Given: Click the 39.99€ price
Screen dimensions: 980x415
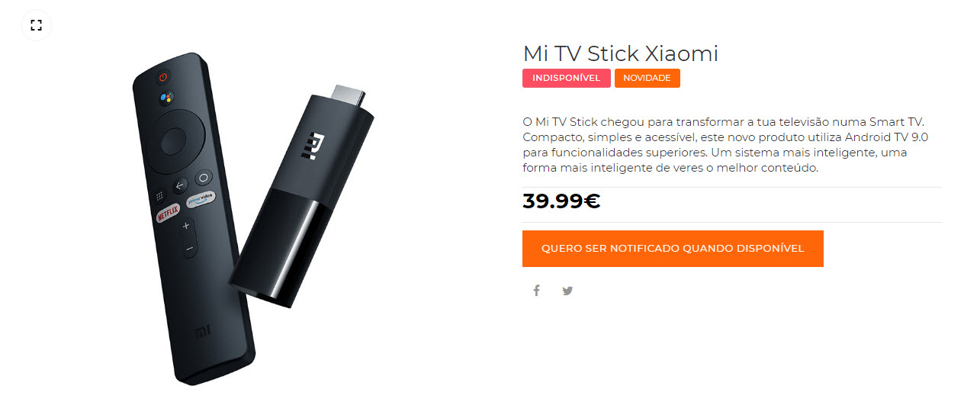Looking at the screenshot, I should (x=561, y=201).
